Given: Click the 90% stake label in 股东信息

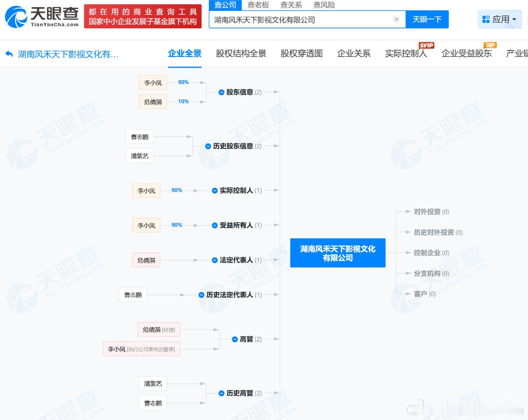Looking at the screenshot, I should [183, 82].
